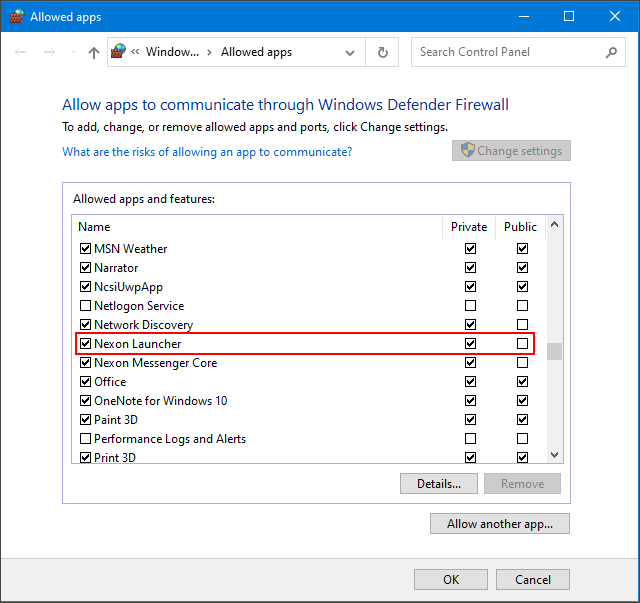Toggle the MSN Weather name checkbox
This screenshot has height=603, width=640.
tap(85, 249)
